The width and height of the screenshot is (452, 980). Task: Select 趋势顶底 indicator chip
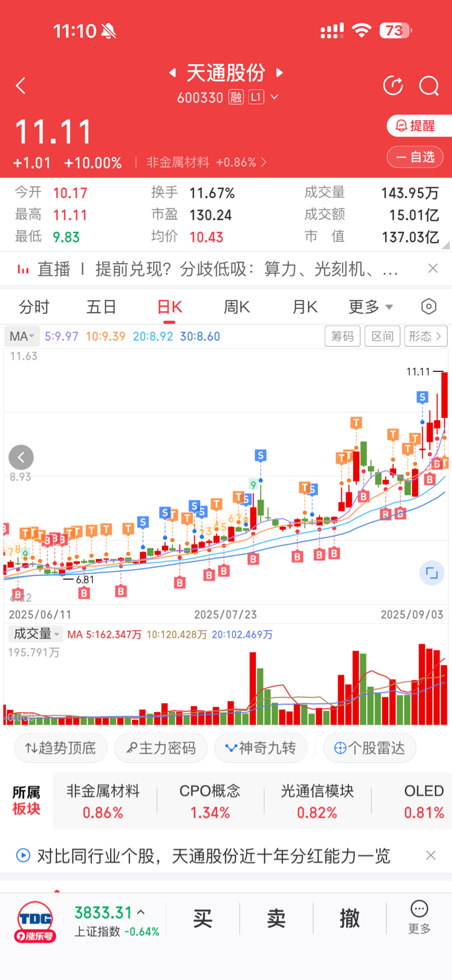pos(61,748)
